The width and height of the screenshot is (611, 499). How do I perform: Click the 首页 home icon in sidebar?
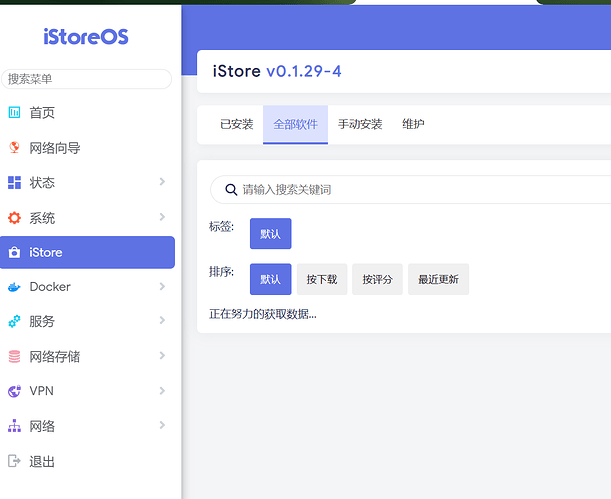(14, 113)
